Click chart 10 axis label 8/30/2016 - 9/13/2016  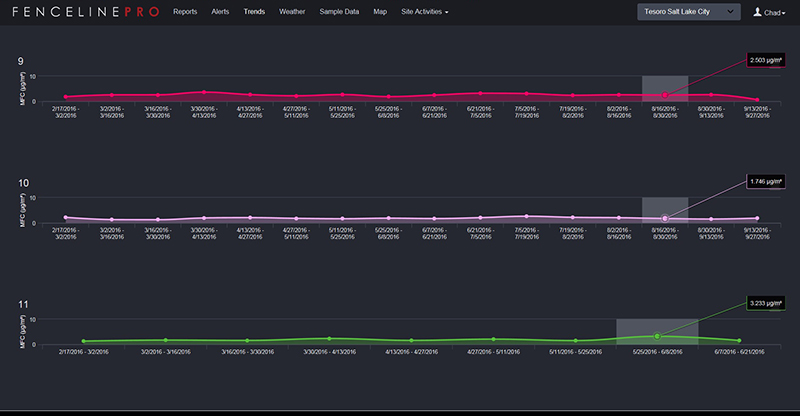[711, 233]
